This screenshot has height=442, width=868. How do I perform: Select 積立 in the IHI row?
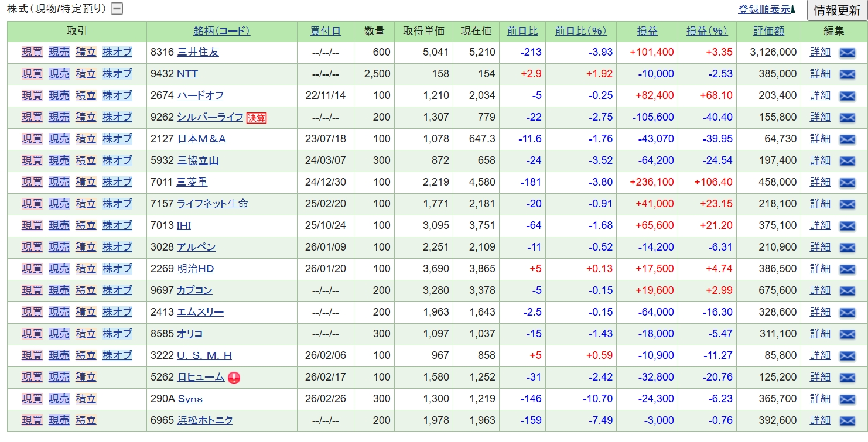point(86,225)
